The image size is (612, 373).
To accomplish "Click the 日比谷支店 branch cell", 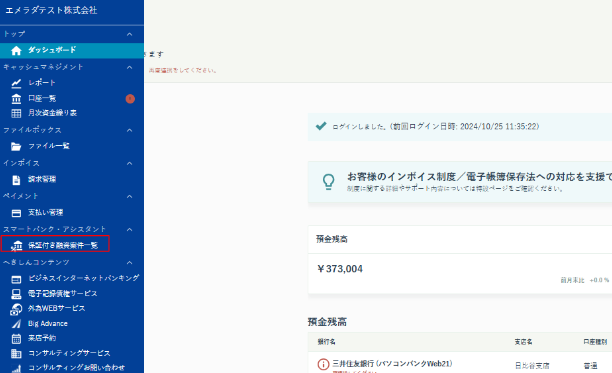I will click(532, 366).
